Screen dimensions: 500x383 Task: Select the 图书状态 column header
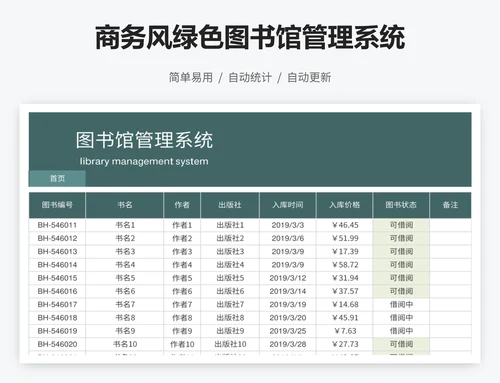(401, 205)
